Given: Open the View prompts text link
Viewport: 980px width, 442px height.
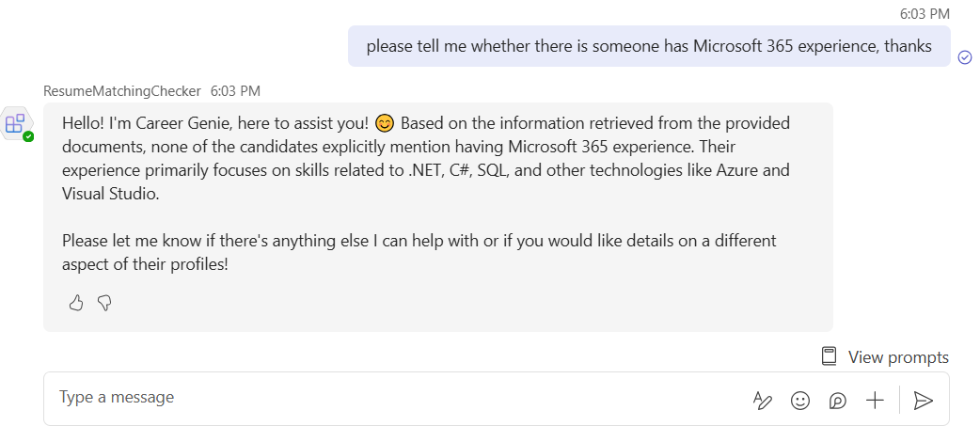Looking at the screenshot, I should pyautogui.click(x=898, y=357).
